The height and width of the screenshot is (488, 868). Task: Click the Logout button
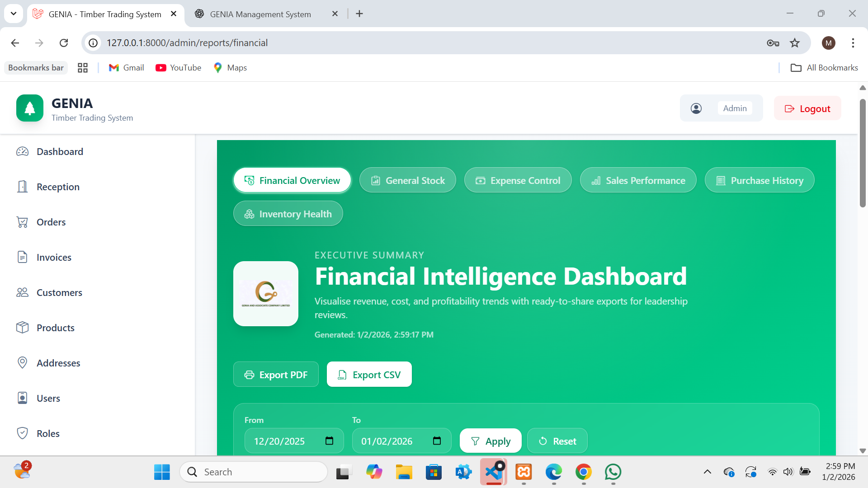(807, 108)
